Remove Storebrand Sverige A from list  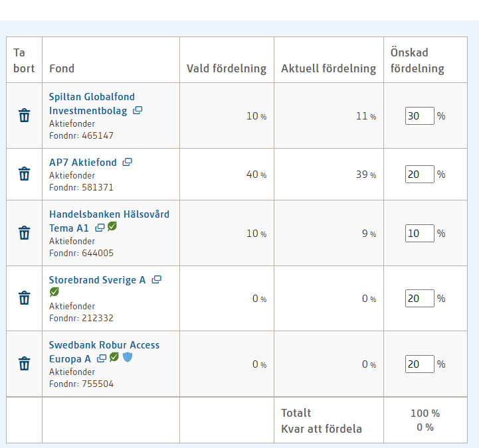[25, 298]
